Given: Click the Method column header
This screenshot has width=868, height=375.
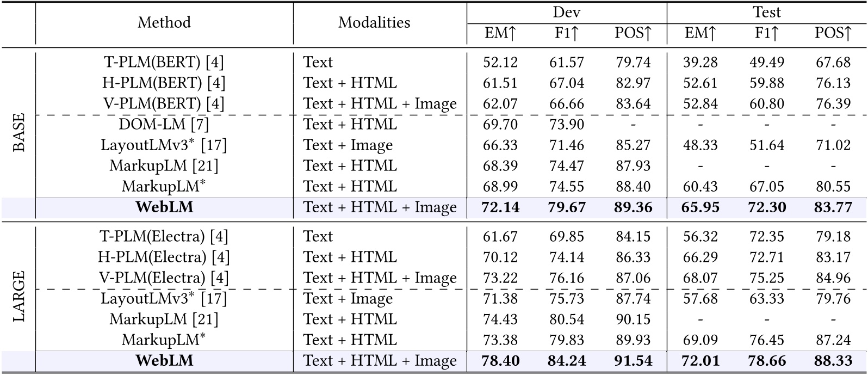Looking at the screenshot, I should [x=164, y=22].
